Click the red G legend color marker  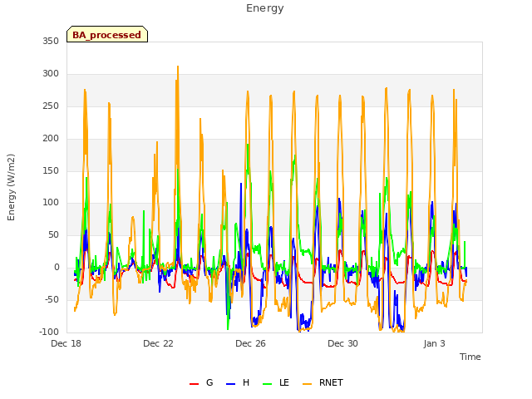194,384
